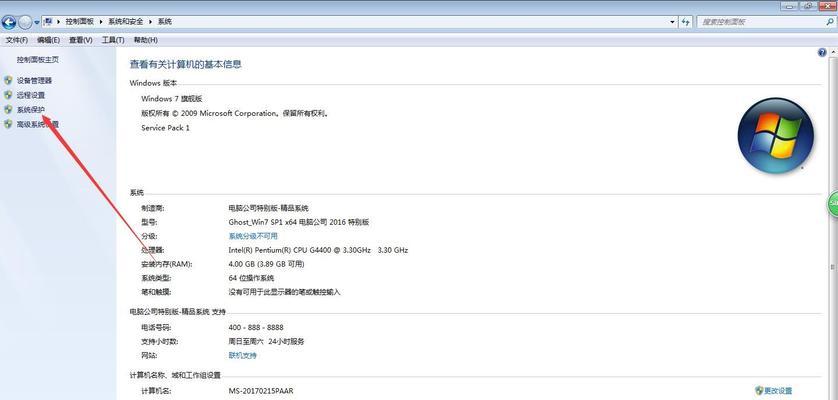Viewport: 838px width, 400px height.
Task: Click shield icon beside 设备管理器
Action: (8, 80)
